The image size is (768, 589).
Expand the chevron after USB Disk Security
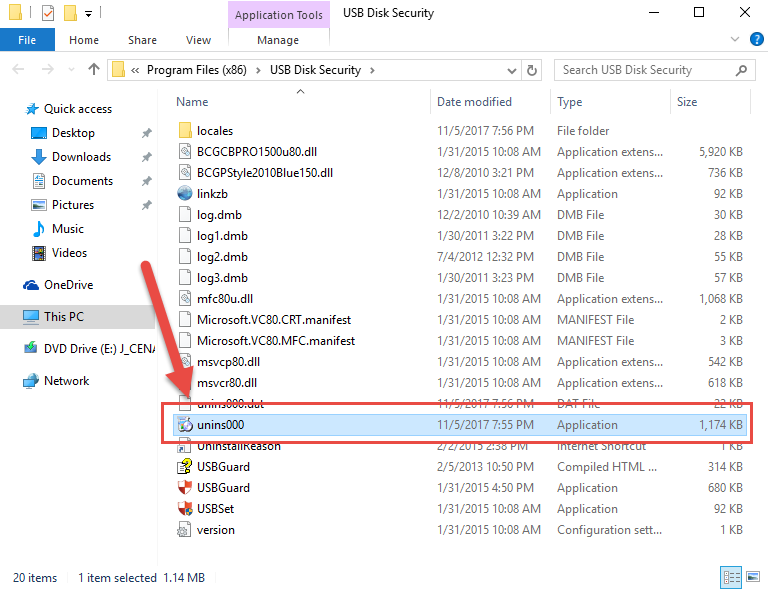point(372,71)
